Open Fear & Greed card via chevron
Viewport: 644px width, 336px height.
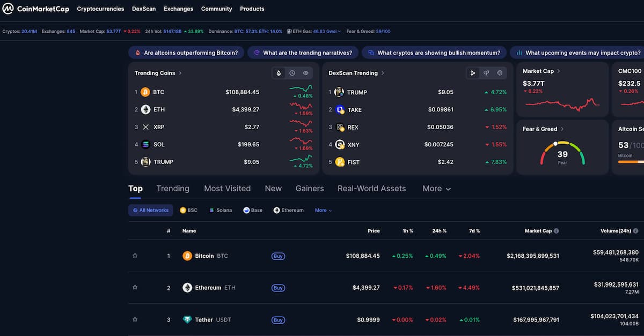562,129
